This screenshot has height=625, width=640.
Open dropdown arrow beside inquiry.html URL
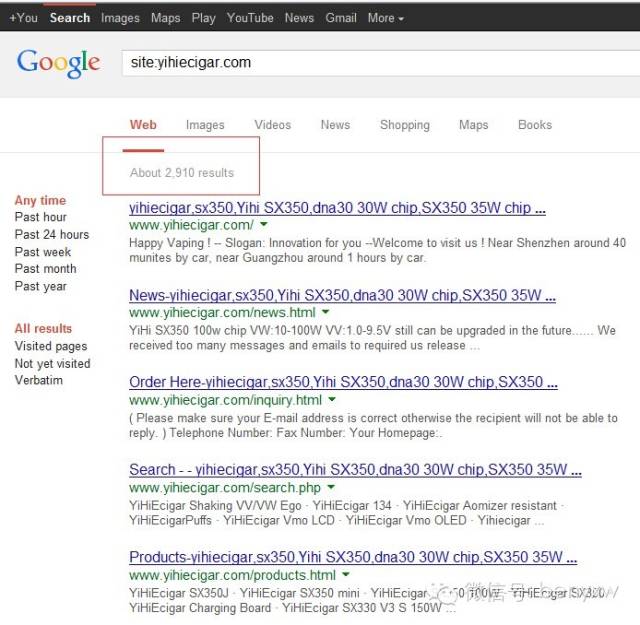coord(332,399)
